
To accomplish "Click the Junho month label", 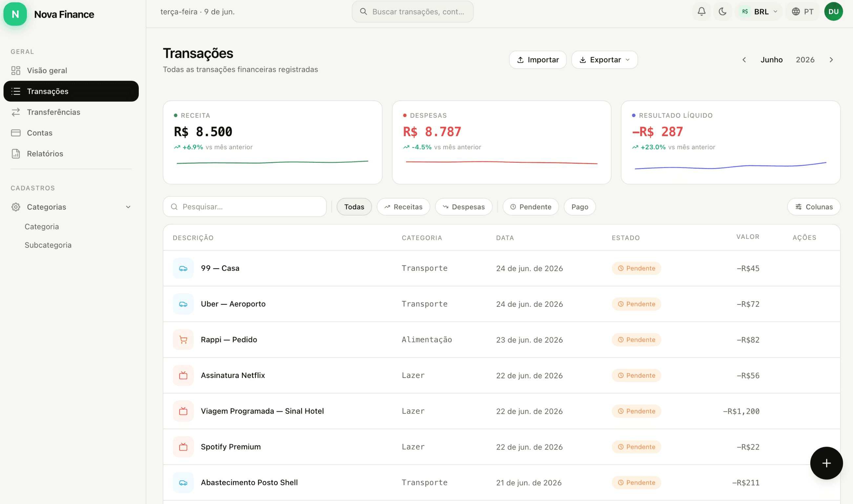I will coord(771,60).
